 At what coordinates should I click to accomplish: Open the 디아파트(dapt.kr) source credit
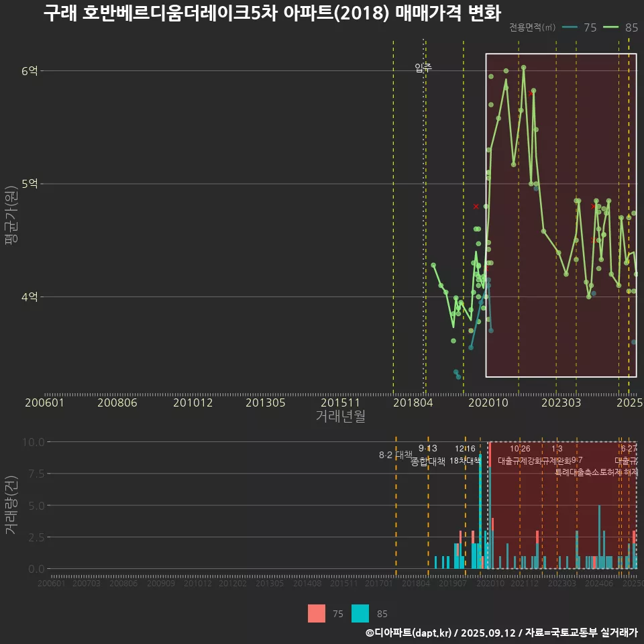(x=409, y=633)
